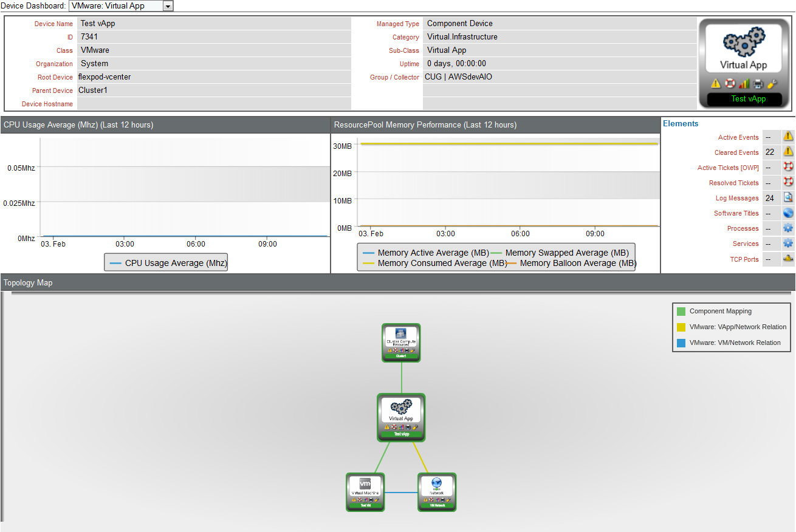Select the Virtual Machine node icon
This screenshot has width=796, height=532.
point(365,483)
